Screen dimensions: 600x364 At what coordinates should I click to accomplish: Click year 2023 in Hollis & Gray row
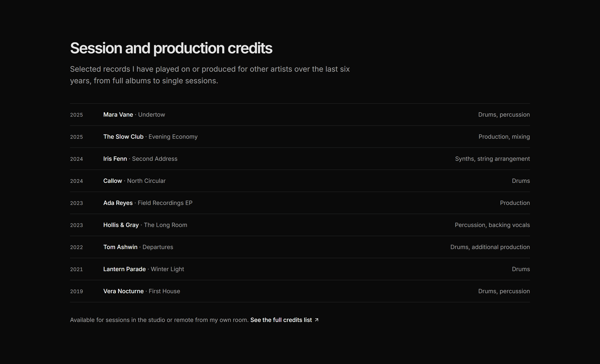[76, 225]
